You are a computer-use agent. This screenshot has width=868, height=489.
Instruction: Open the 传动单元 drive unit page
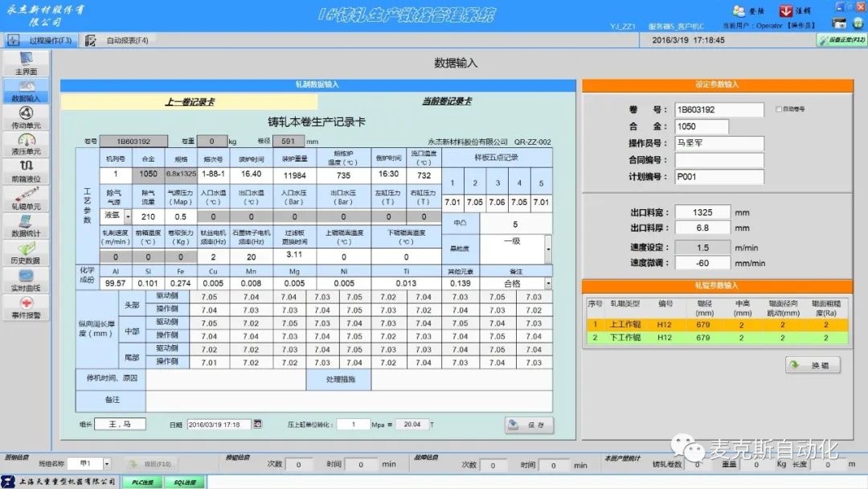pyautogui.click(x=25, y=117)
